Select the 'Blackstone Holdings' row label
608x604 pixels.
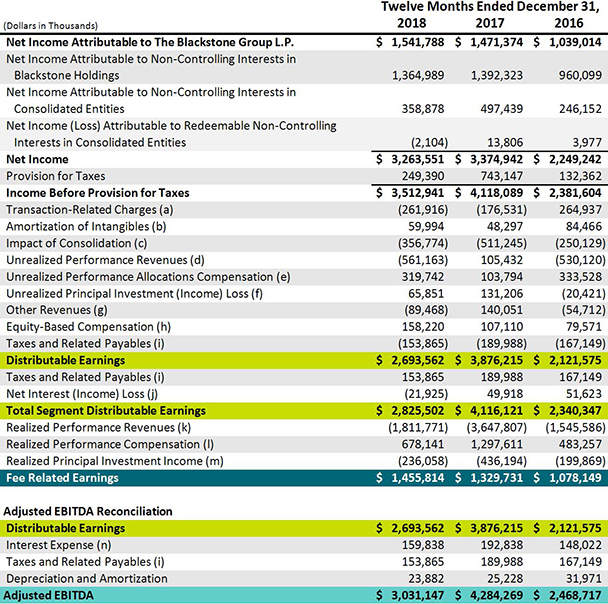tap(67, 76)
